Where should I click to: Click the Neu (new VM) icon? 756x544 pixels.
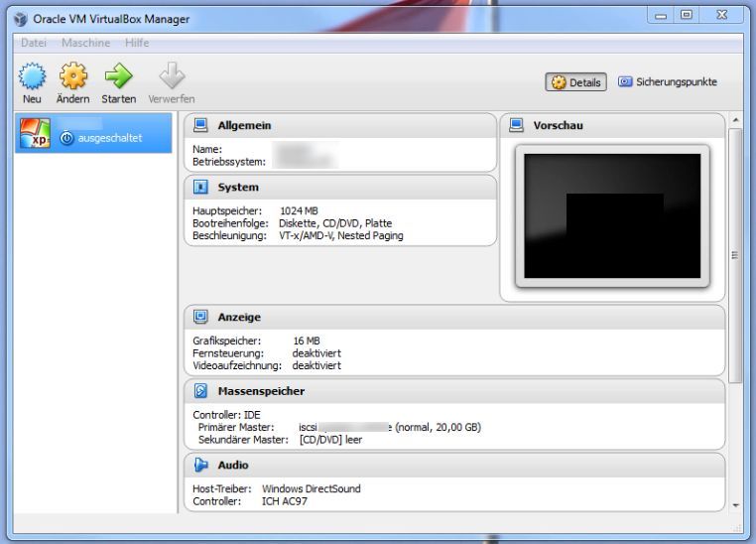pyautogui.click(x=32, y=76)
